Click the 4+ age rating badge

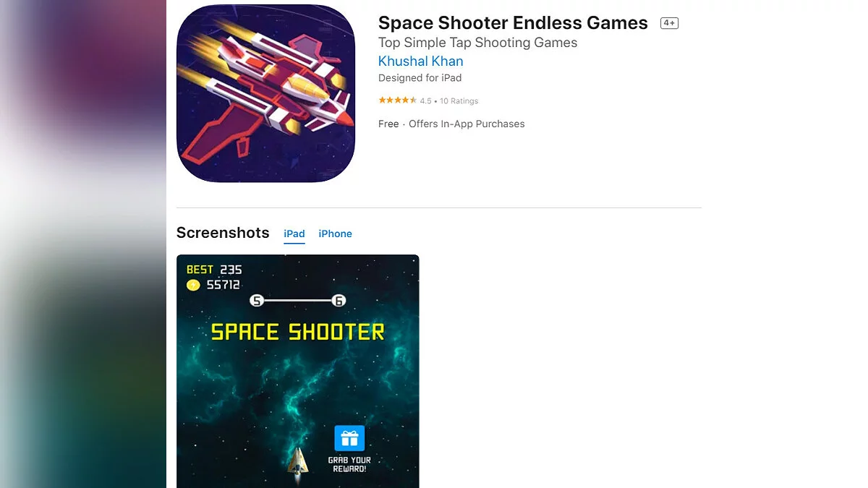click(669, 23)
